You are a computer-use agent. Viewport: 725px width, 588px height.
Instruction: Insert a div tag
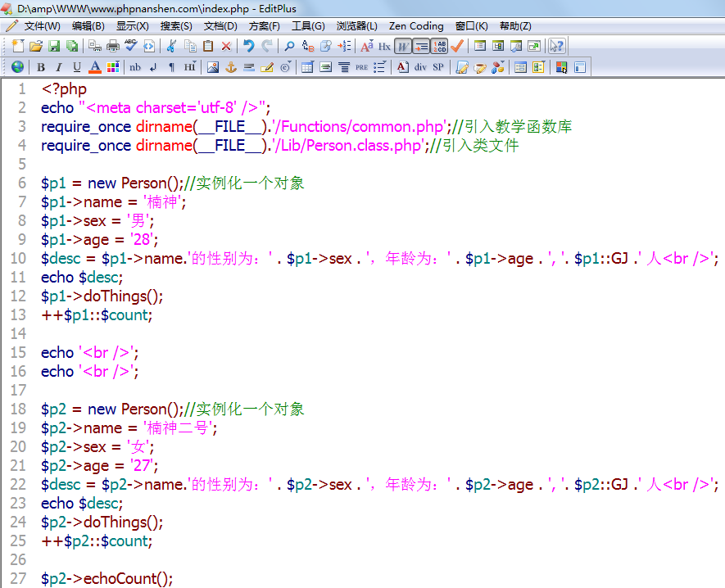[x=420, y=67]
